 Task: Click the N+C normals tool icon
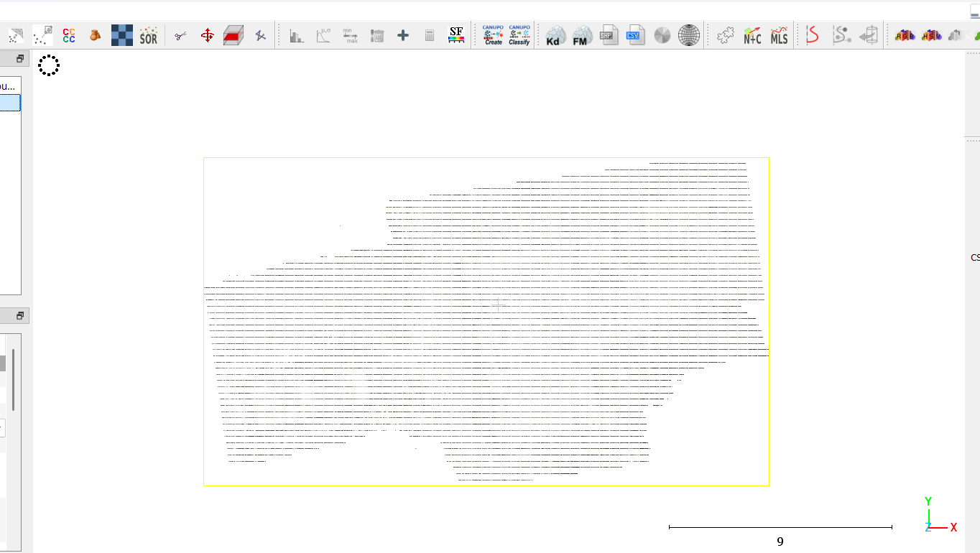(x=752, y=35)
